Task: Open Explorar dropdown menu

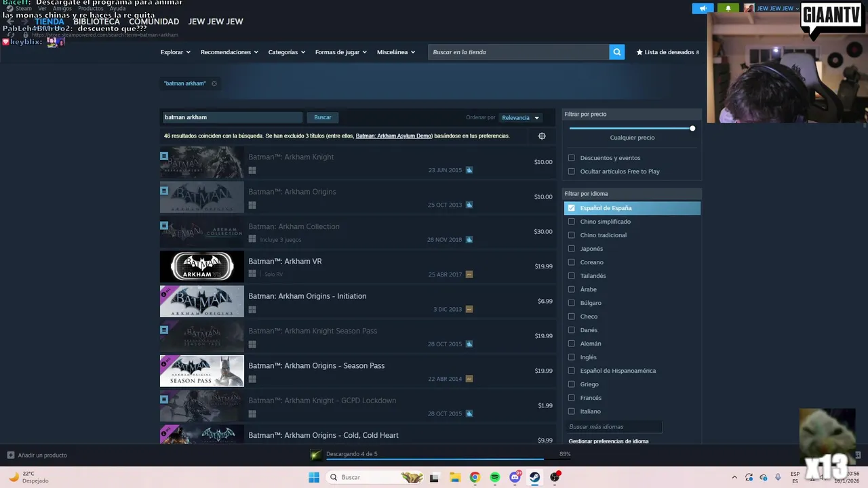Action: 175,52
